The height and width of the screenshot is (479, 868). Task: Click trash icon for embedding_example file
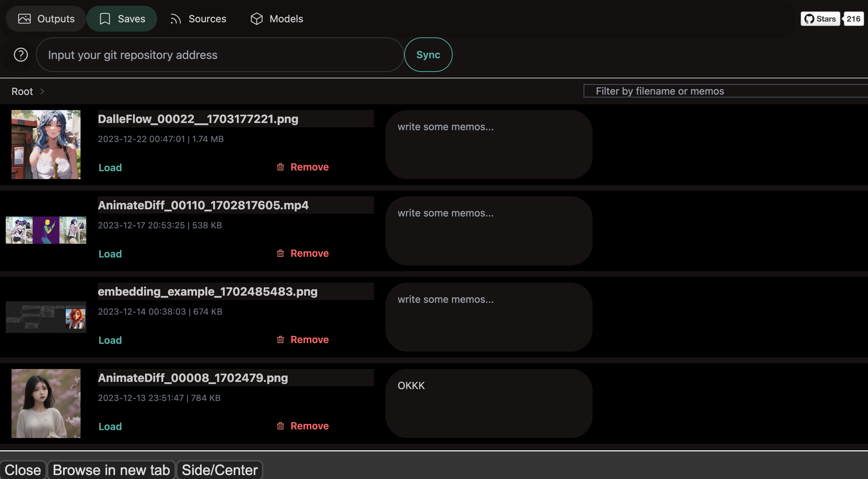[280, 339]
